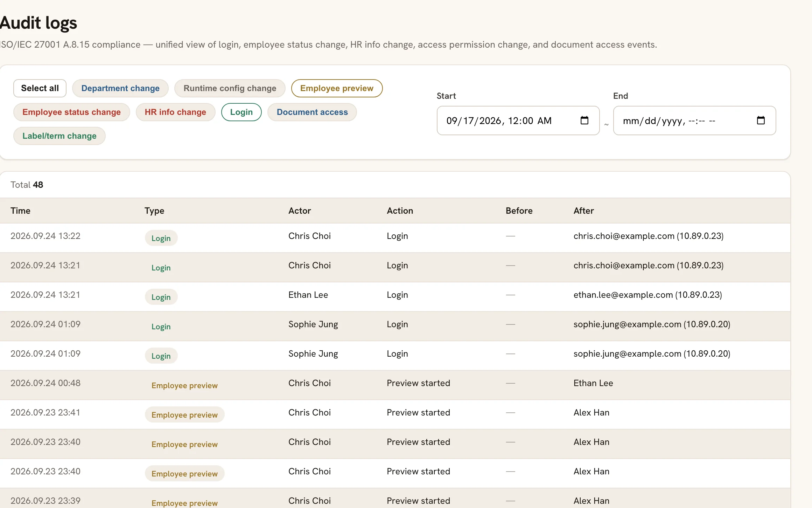Click the Login badge in the 13:22 row
The image size is (812, 508).
click(161, 238)
